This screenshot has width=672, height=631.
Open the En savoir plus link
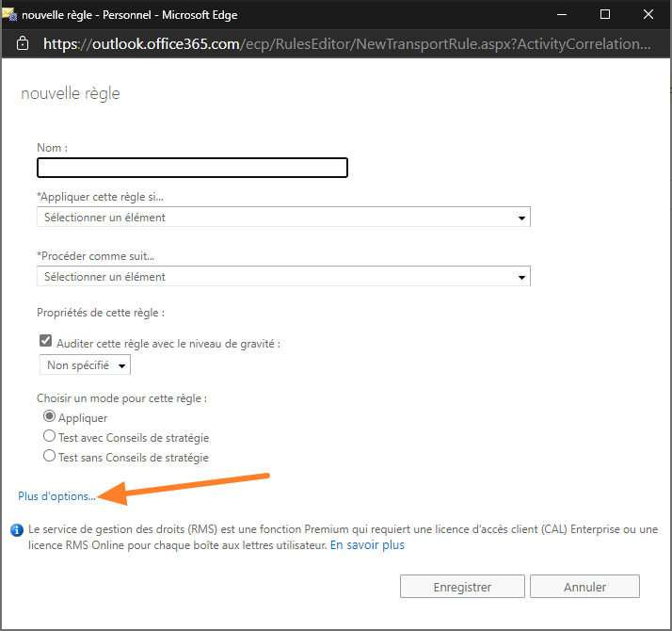tap(367, 544)
